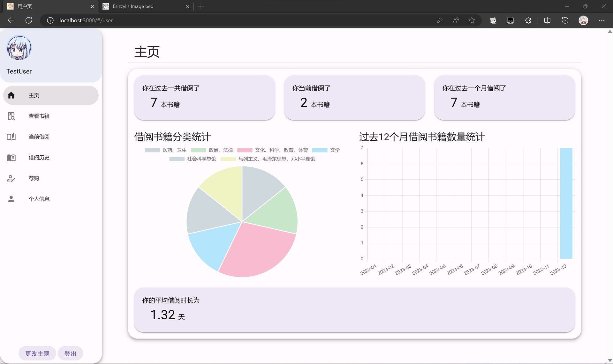The width and height of the screenshot is (613, 364).
Task: Open 借阅历史 in the sidebar menu
Action: 51,158
